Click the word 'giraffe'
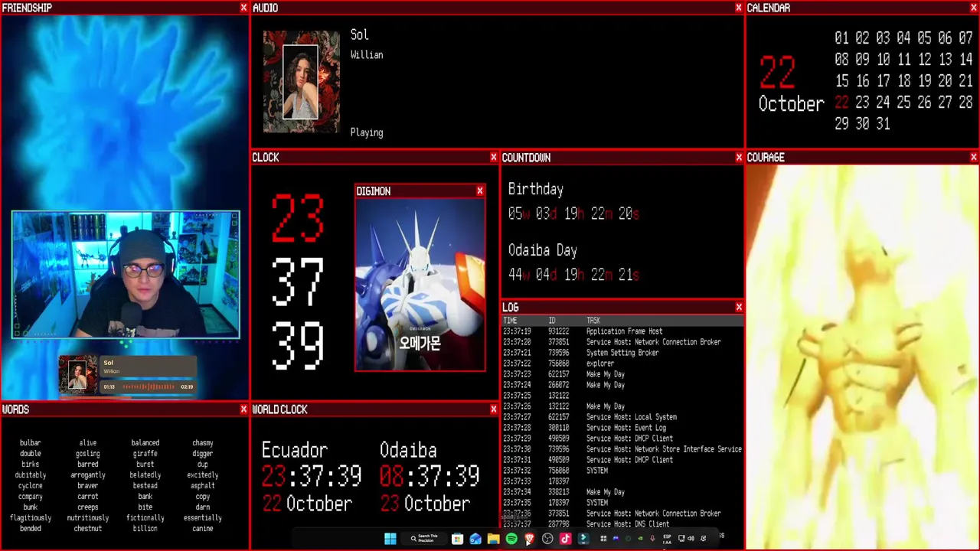 [x=145, y=454]
